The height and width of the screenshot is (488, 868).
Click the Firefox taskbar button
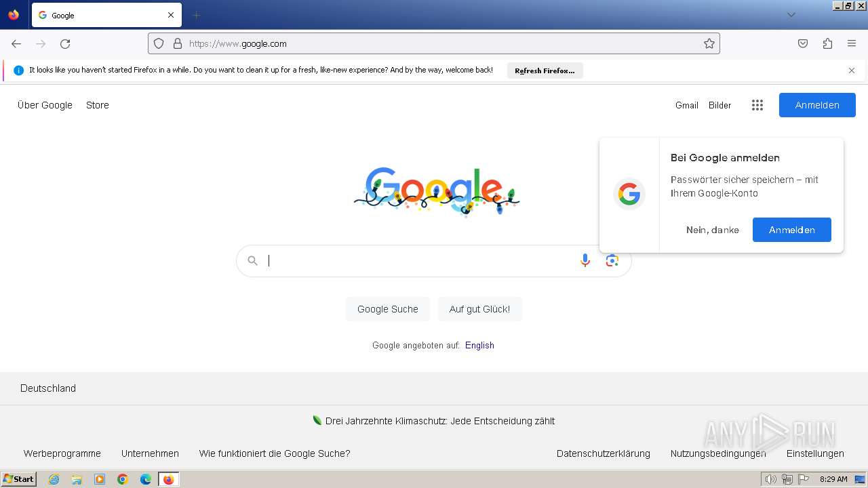pyautogui.click(x=169, y=479)
